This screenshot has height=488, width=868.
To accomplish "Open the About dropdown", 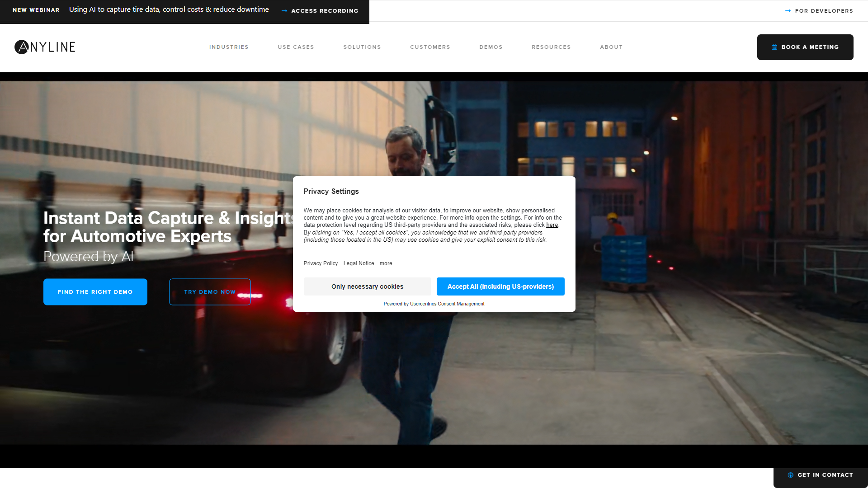I will 611,47.
